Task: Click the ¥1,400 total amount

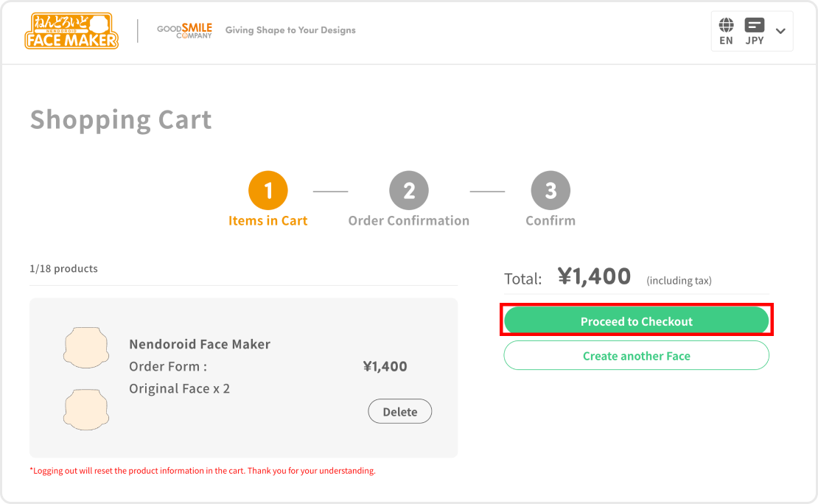Action: pyautogui.click(x=594, y=276)
